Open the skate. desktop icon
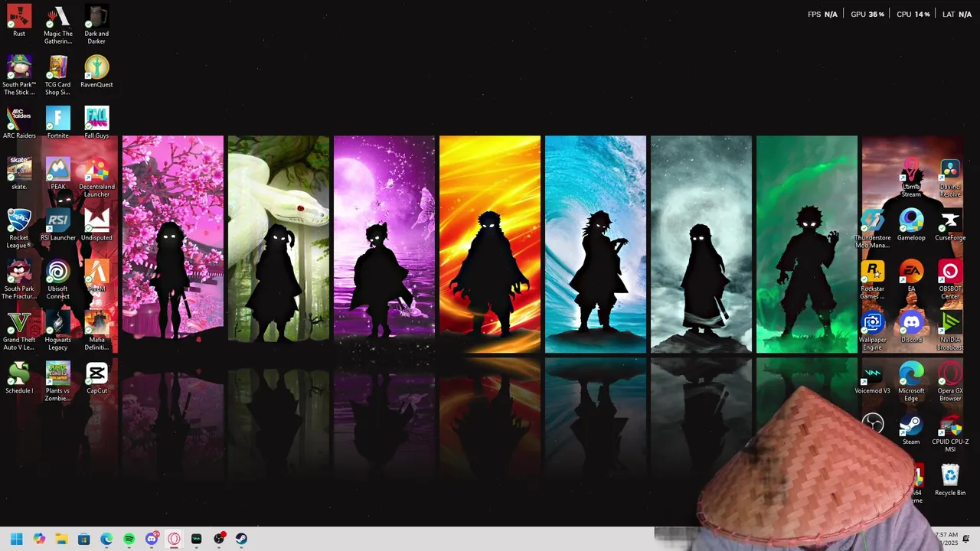Image resolution: width=980 pixels, height=551 pixels. coord(19,174)
